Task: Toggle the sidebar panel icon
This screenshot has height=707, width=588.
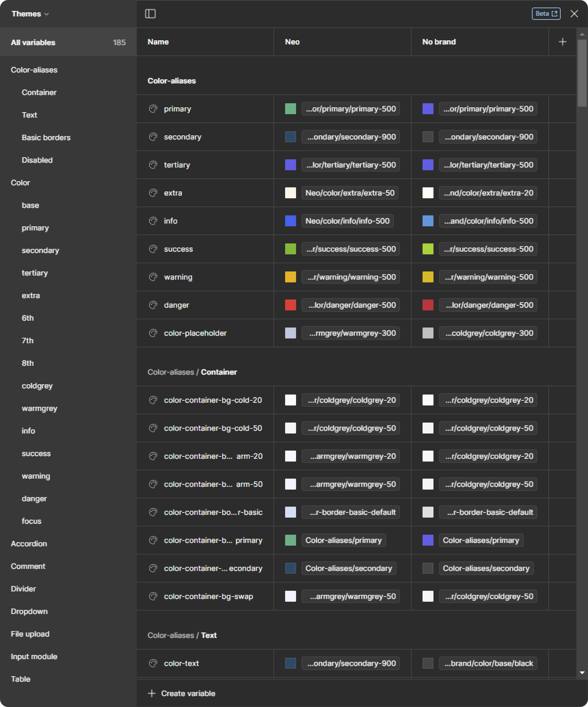Action: pos(150,14)
